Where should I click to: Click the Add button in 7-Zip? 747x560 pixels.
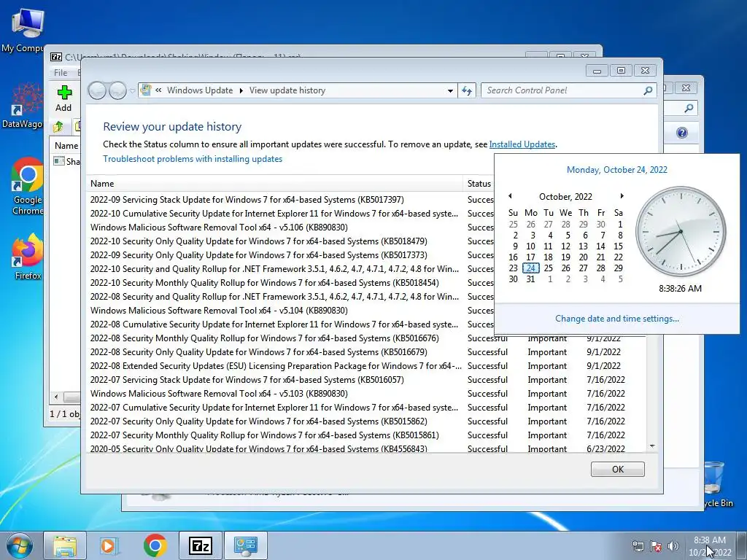tap(63, 99)
